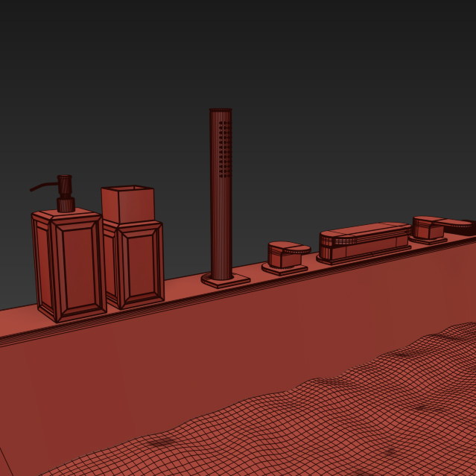Click the soap dispenser front inset panel

77,268
